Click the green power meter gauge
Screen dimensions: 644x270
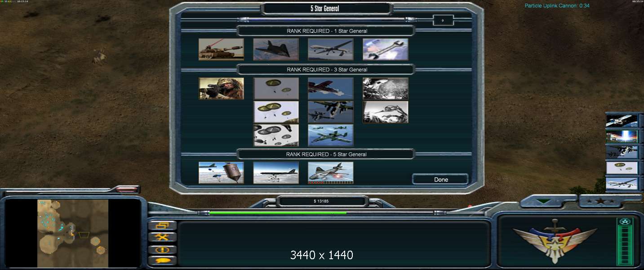(x=625, y=242)
